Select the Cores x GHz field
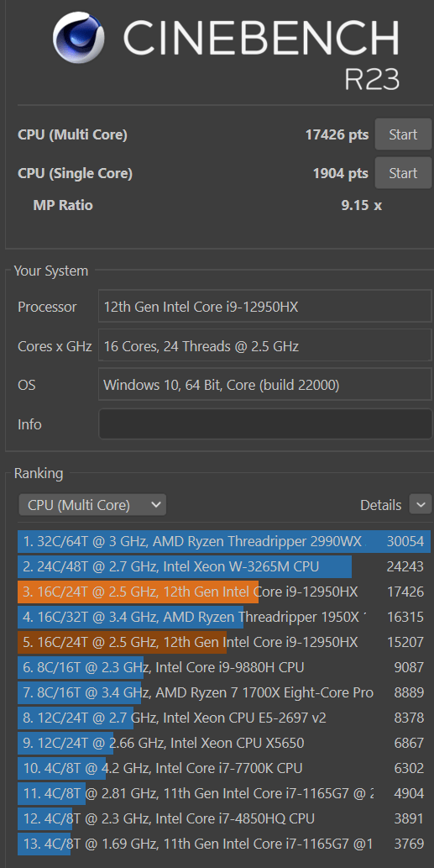 point(265,345)
